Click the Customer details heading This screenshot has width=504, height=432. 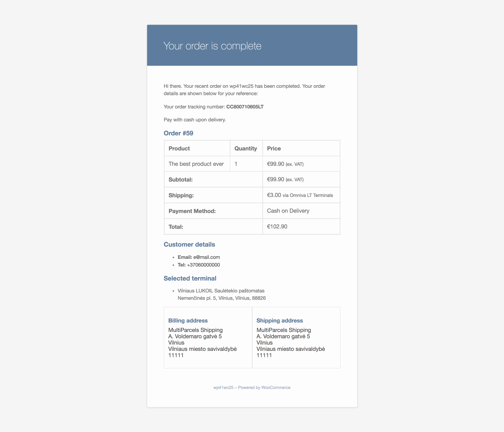click(x=189, y=245)
